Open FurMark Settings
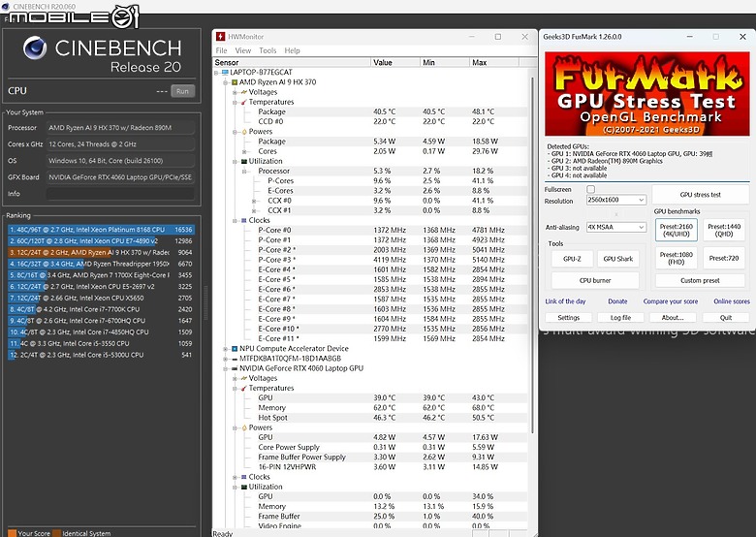This screenshot has width=756, height=537. point(568,318)
